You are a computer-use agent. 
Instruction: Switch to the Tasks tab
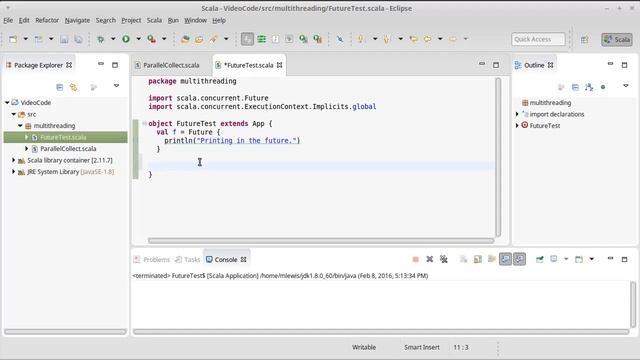point(188,259)
